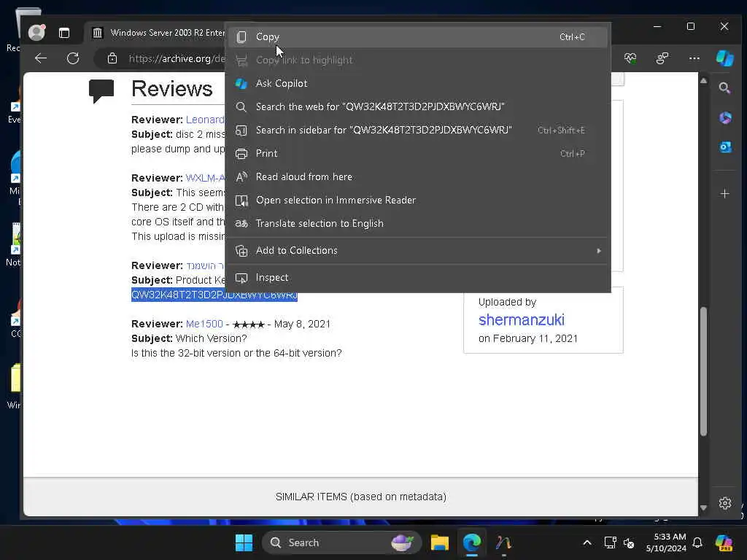Click the Edge taskbar icon

point(472,542)
